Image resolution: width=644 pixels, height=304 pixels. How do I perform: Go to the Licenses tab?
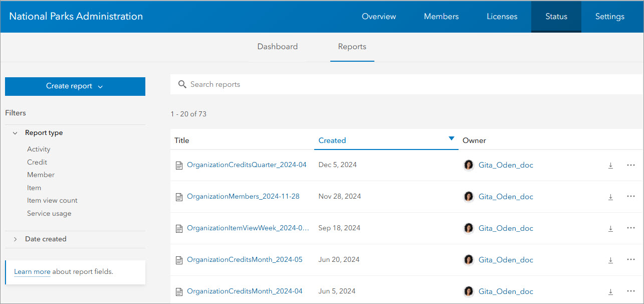tap(502, 17)
